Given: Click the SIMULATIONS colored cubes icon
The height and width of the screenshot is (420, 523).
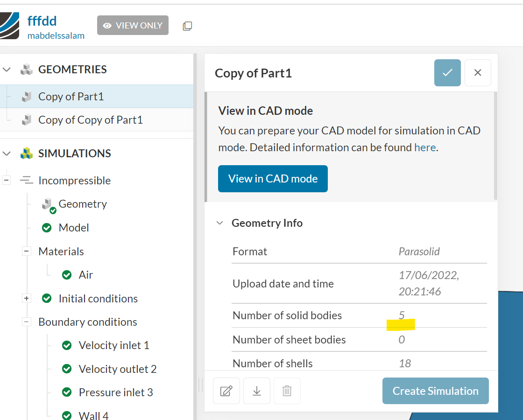Looking at the screenshot, I should coord(27,154).
